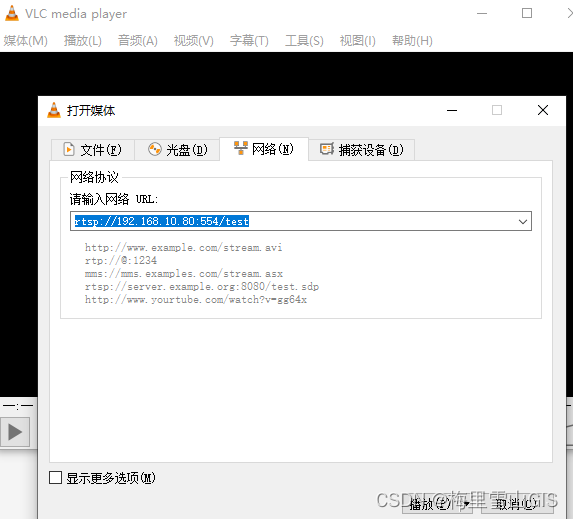Click the 取消(C) button
The image size is (573, 519).
[517, 504]
